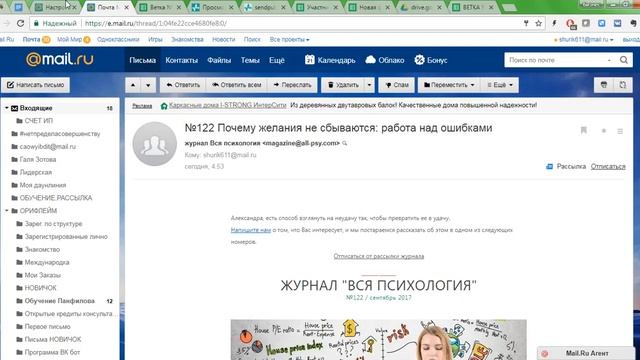Open the Контакты tab
Screen dimensions: 640x360
[182, 60]
